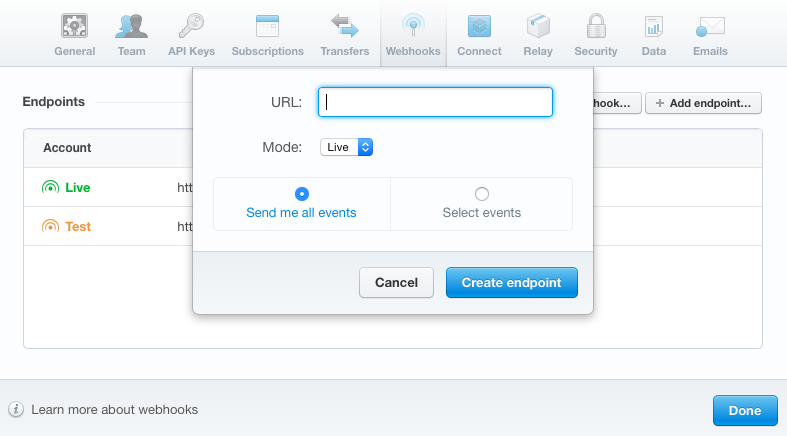Switch to the Subscriptions tab label
787x436 pixels.
[x=268, y=51]
